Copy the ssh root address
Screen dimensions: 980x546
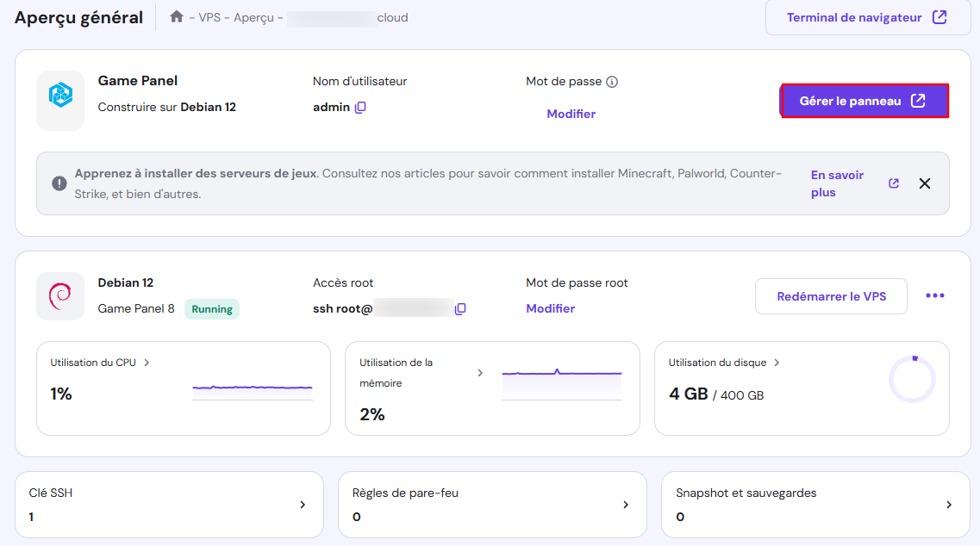459,308
